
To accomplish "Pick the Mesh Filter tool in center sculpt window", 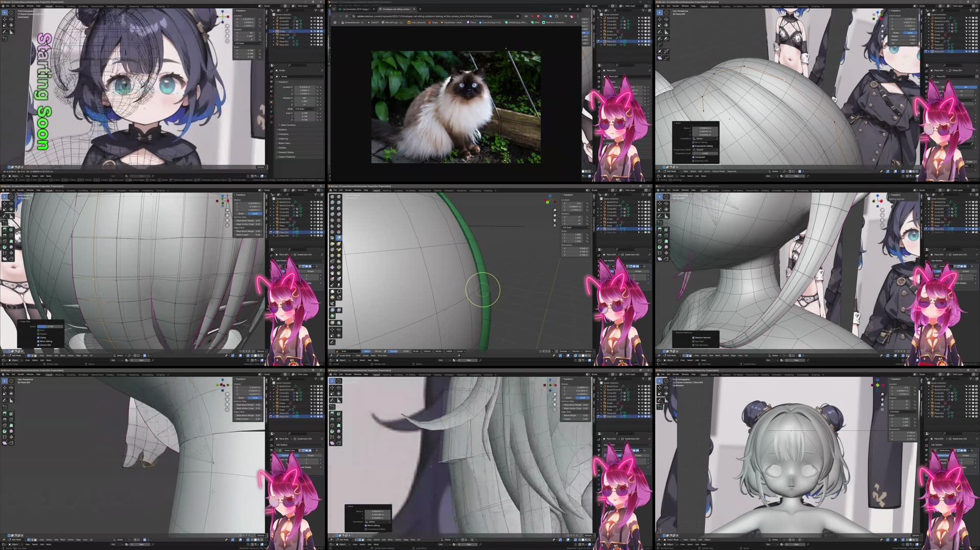I will [332, 310].
